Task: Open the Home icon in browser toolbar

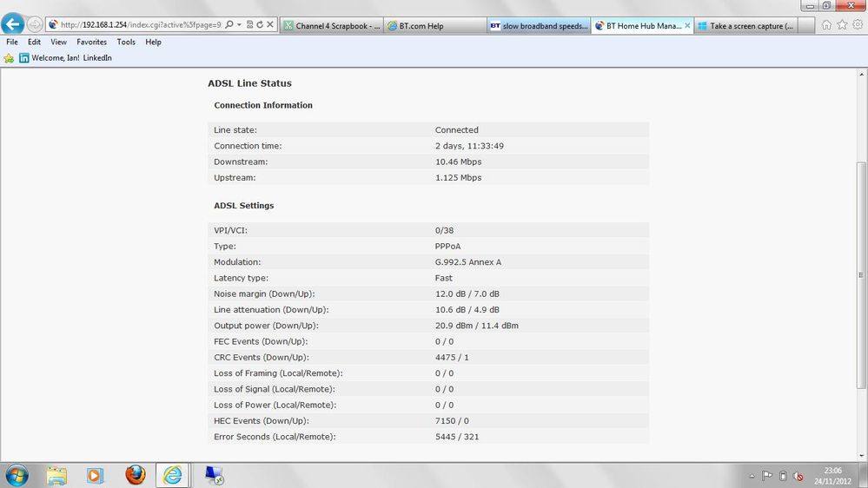Action: [x=826, y=25]
